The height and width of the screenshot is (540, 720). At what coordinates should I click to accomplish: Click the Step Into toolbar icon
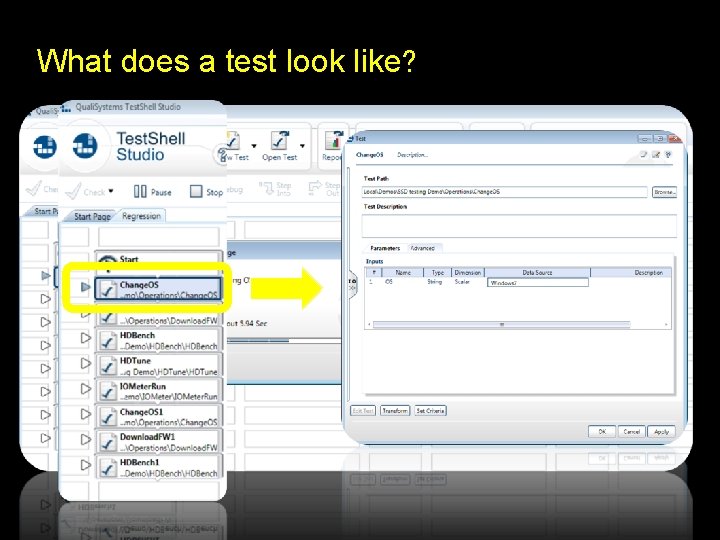pos(265,188)
